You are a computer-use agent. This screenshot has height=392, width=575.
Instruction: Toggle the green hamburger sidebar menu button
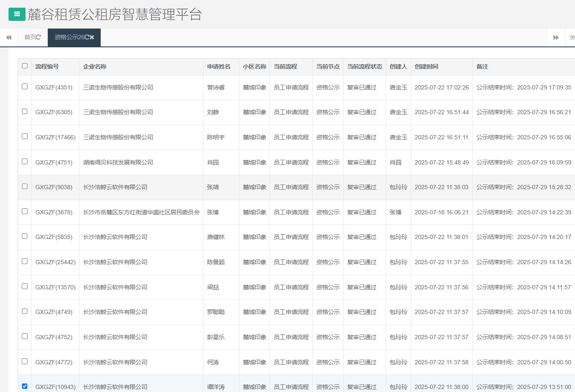pos(17,14)
